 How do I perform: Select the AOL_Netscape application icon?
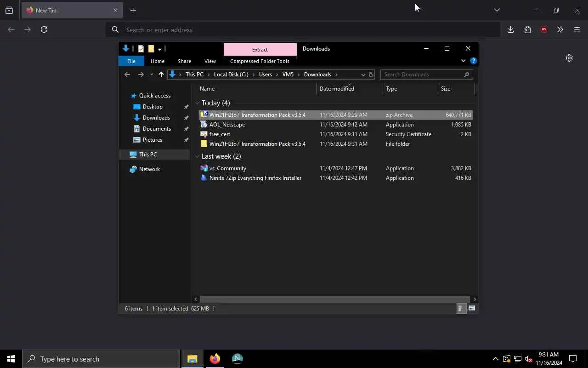[204, 124]
